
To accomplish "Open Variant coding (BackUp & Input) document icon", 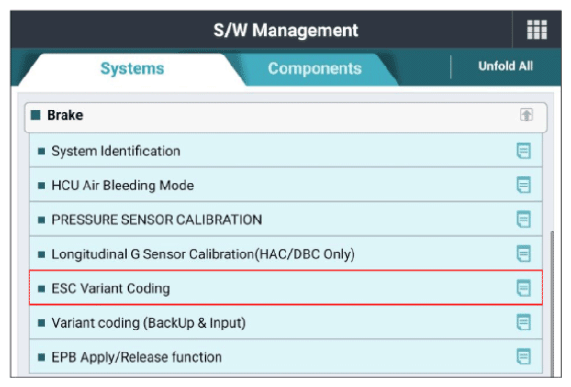I will [x=524, y=322].
